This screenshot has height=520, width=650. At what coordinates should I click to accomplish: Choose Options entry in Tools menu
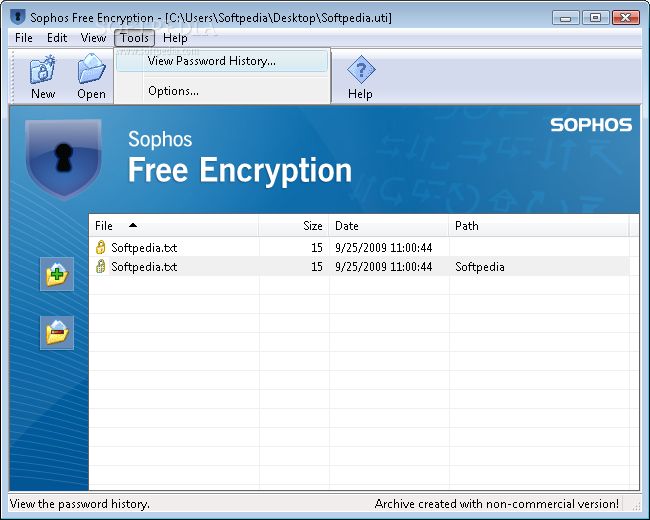pos(222,91)
